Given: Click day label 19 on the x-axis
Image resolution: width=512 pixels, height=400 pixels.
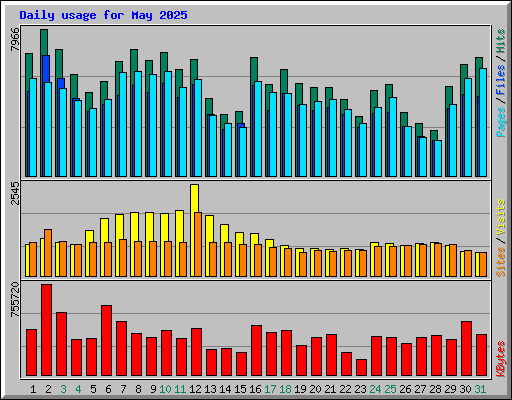Looking at the screenshot, I should 300,389.
